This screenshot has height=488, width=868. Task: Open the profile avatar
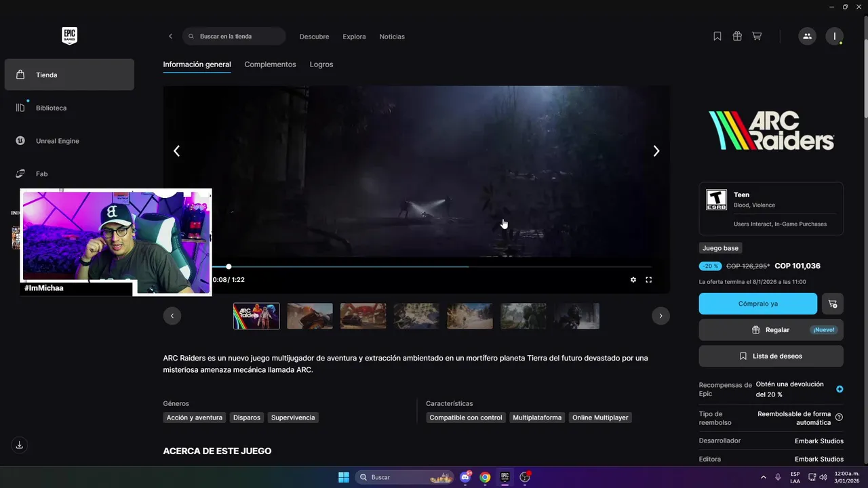tap(834, 37)
